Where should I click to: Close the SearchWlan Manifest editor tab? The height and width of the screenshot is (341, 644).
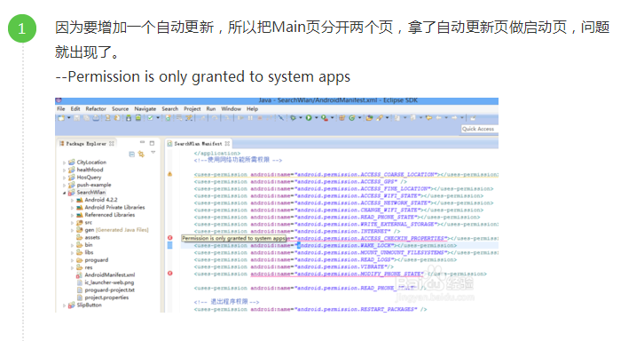tap(227, 144)
